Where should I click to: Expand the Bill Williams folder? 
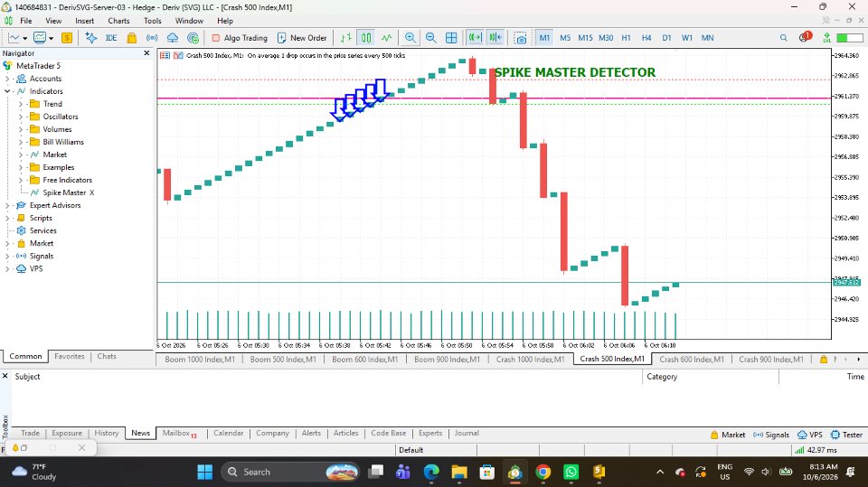tap(21, 142)
